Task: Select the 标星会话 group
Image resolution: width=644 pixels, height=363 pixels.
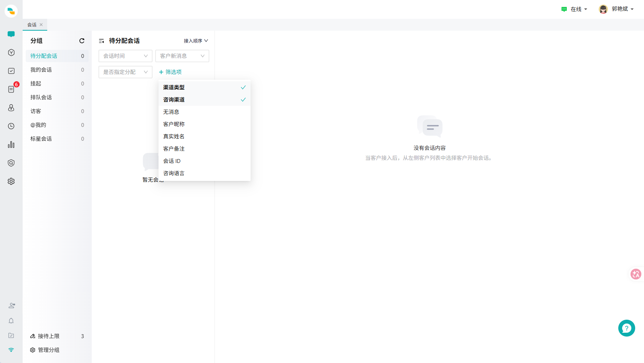Action: (x=57, y=139)
